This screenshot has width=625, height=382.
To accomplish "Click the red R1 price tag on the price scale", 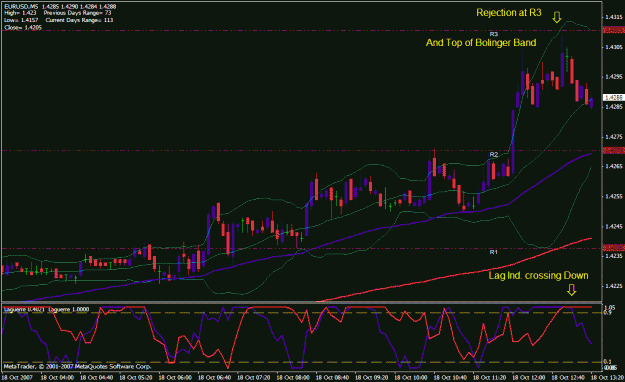I will point(614,248).
